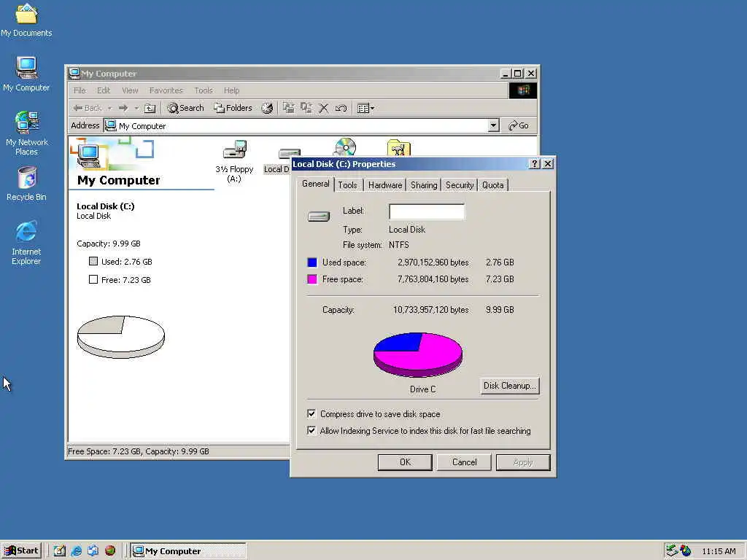Click the magenta Free space color swatch

(312, 279)
